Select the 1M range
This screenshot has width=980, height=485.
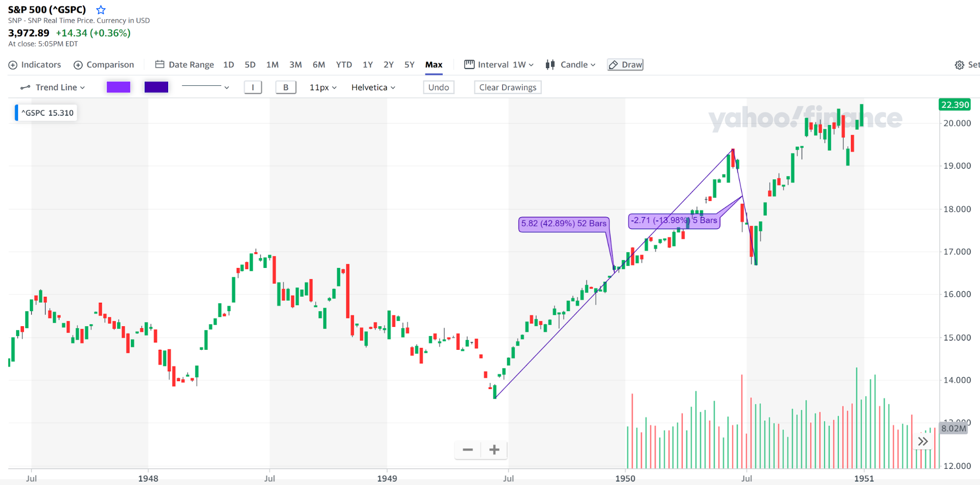click(272, 65)
